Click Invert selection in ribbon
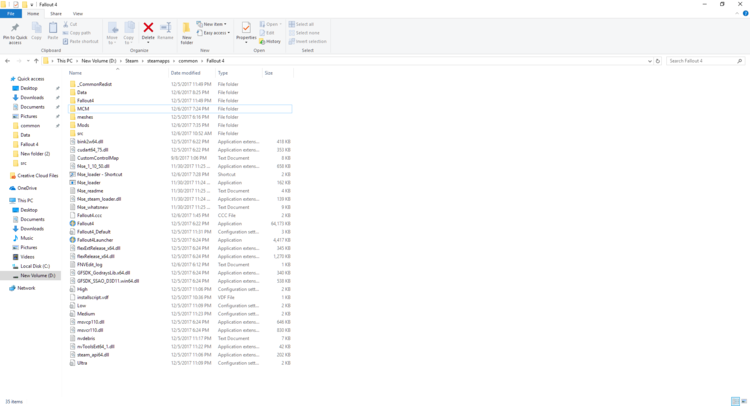 [x=308, y=42]
